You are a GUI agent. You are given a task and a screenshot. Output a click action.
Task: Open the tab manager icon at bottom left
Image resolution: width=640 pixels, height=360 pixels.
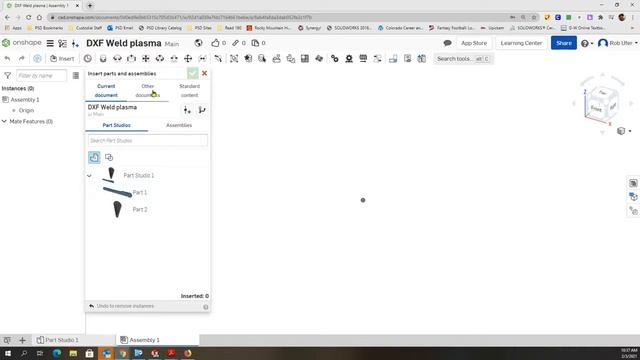pos(7,340)
